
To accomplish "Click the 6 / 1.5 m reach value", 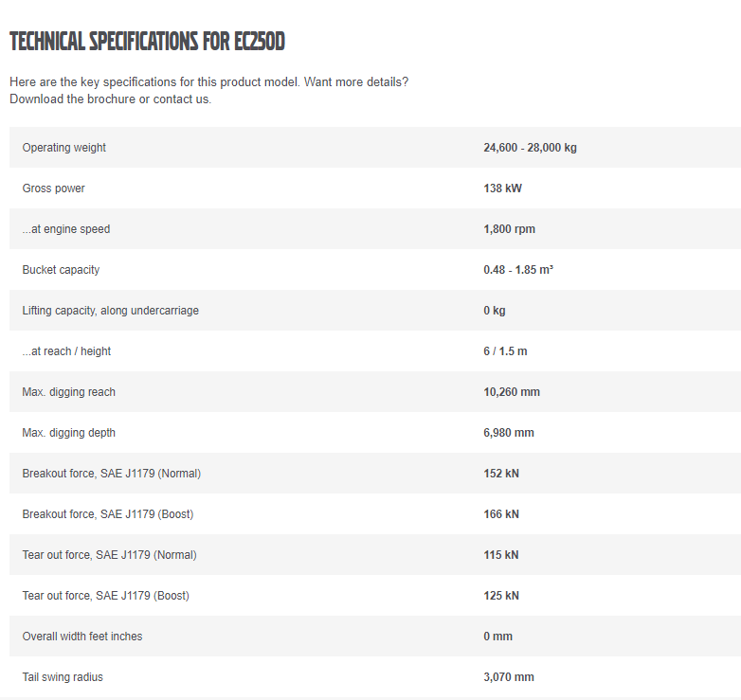I will [505, 351].
